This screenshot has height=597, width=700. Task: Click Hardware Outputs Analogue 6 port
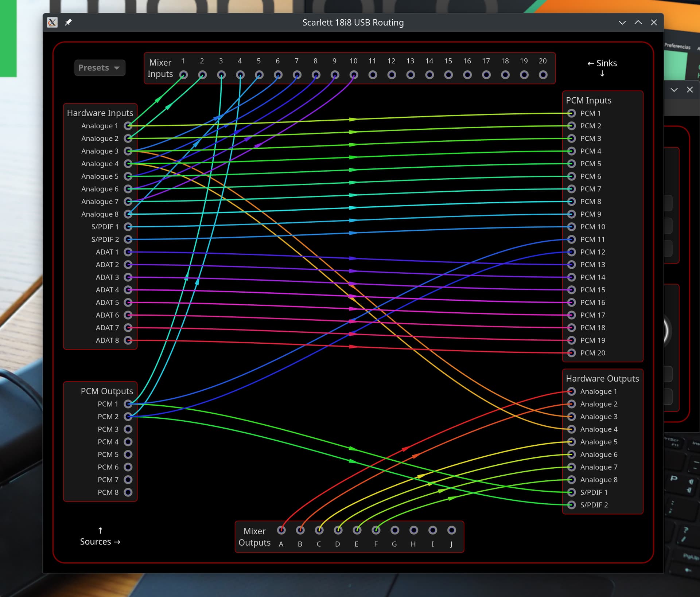coord(572,454)
